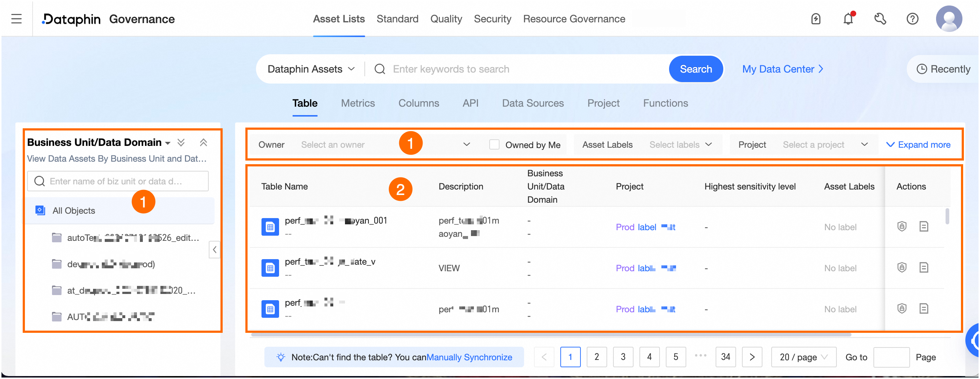Expand all nodes with double-down arrows
This screenshot has height=379, width=980.
coord(181,143)
